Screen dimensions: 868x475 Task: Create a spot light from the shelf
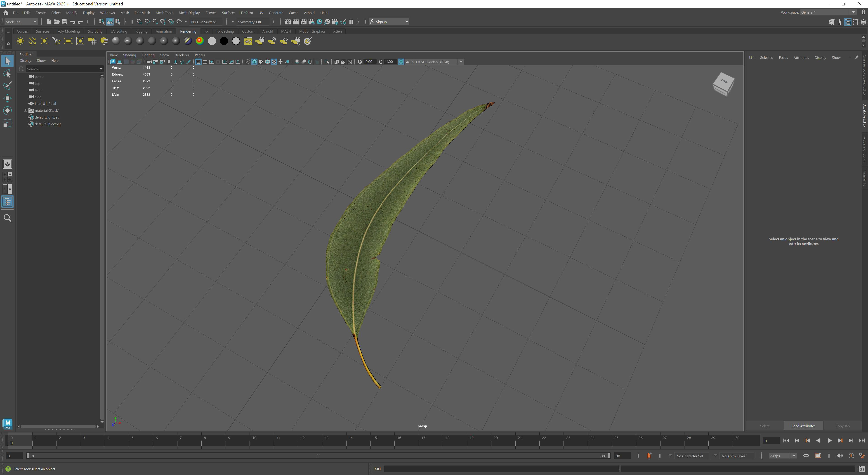point(56,41)
